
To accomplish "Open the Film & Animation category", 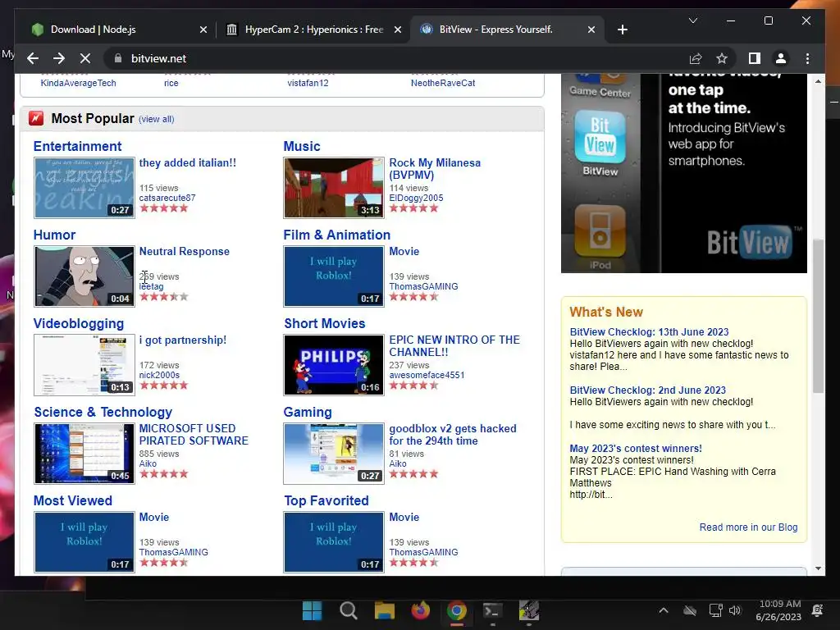I will [337, 235].
